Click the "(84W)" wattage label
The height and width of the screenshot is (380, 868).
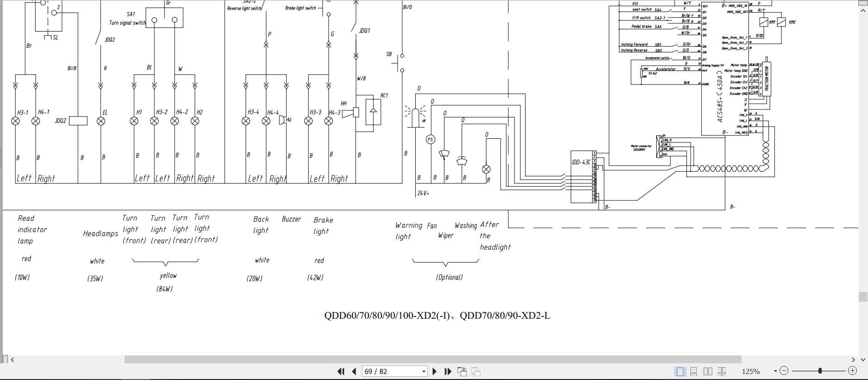pyautogui.click(x=165, y=289)
